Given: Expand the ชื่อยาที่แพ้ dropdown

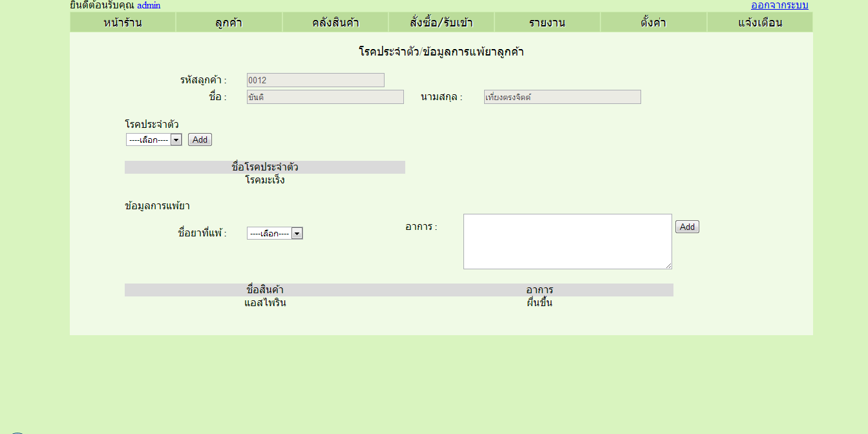Looking at the screenshot, I should click(275, 233).
